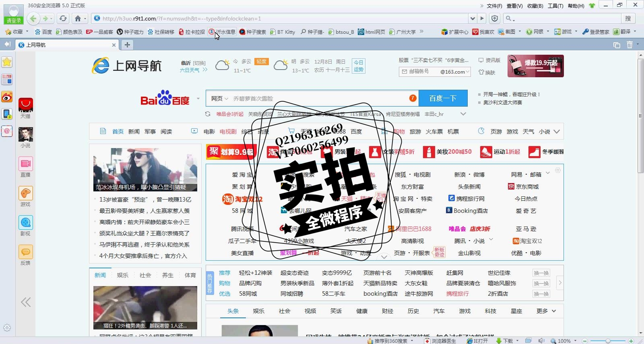Click the 我喜欢 toolbar icon
The width and height of the screenshot is (644, 344).
[x=483, y=32]
